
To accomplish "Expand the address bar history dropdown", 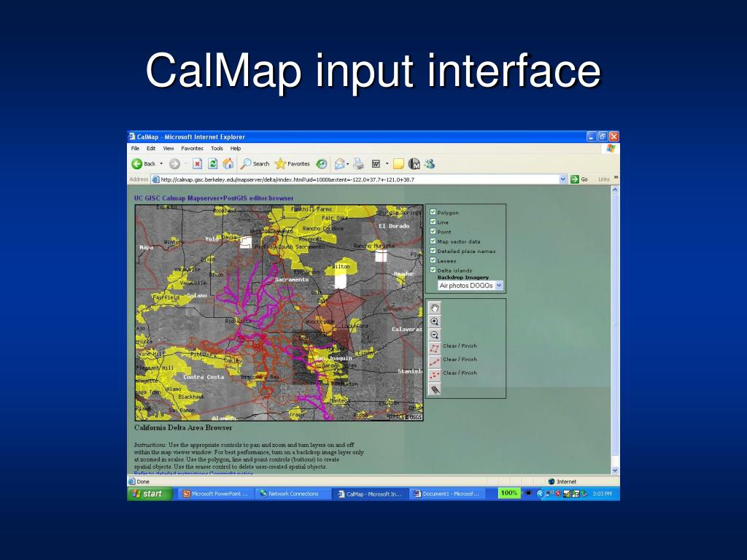I will tap(562, 179).
